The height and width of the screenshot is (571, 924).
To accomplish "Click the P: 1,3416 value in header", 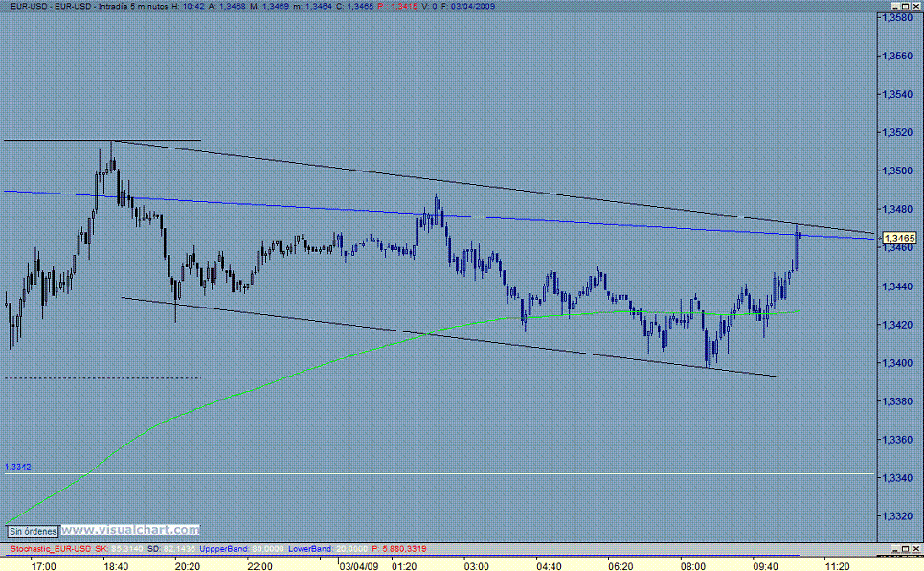I will (397, 6).
